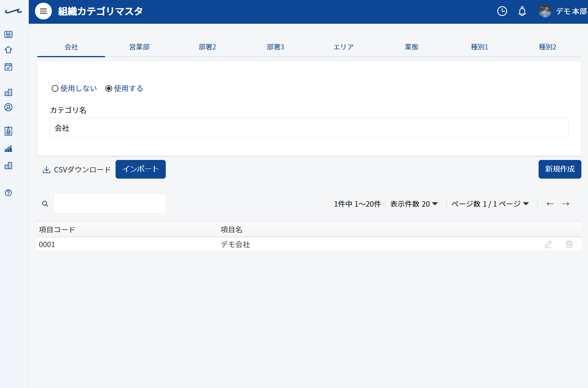Click the user avatar photo
The width and height of the screenshot is (588, 388).
(545, 11)
